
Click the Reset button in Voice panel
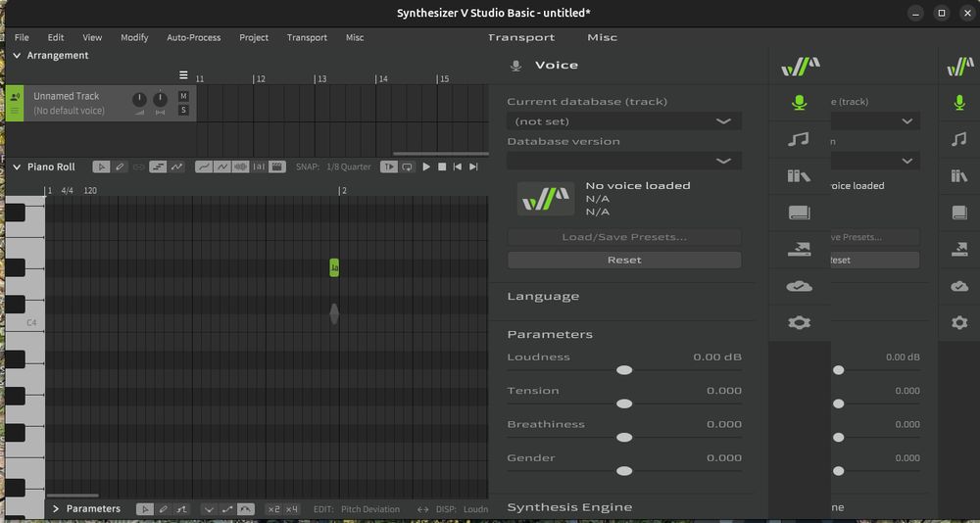click(x=624, y=260)
